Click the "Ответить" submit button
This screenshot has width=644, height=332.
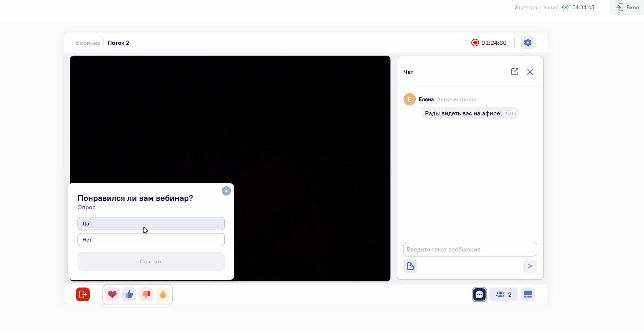(x=151, y=261)
